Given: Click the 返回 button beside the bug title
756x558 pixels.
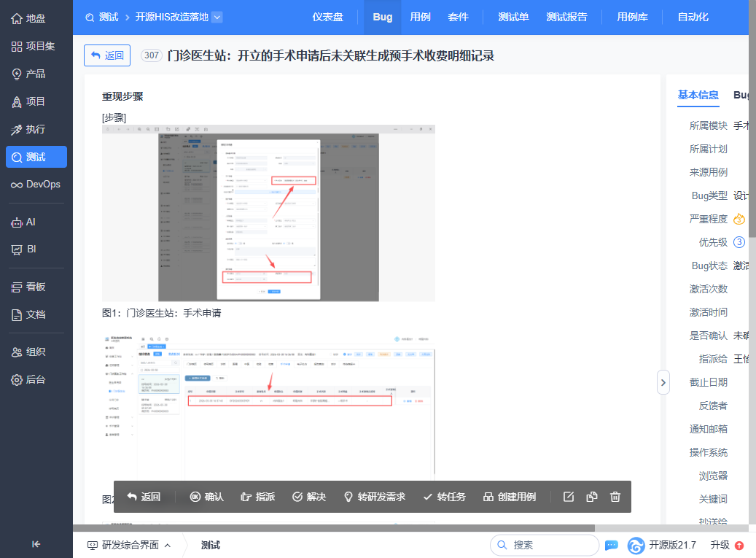Looking at the screenshot, I should pos(107,55).
